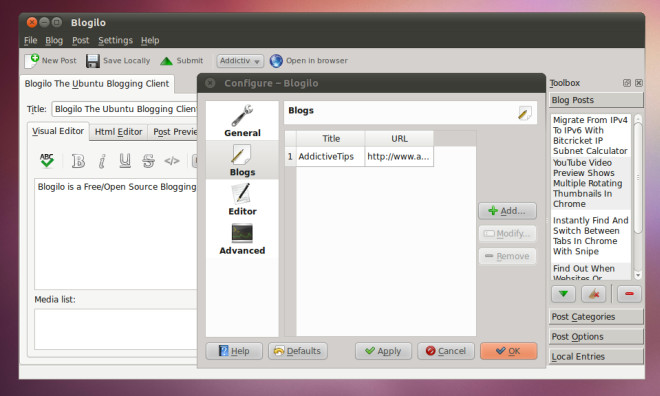Select the General wrench icon

(242, 115)
